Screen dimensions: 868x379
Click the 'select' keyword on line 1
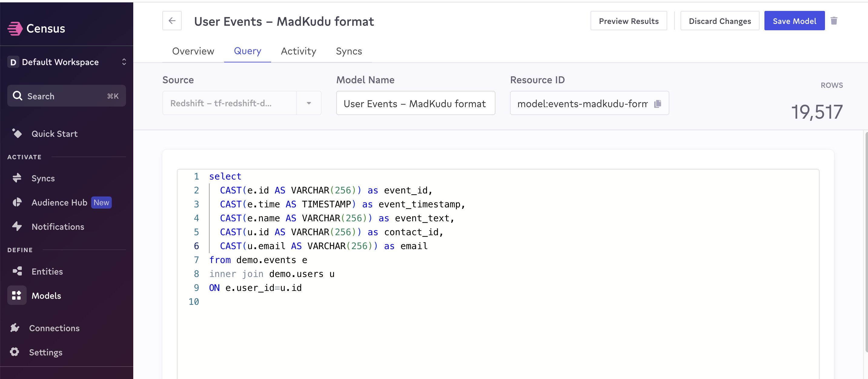(x=225, y=176)
